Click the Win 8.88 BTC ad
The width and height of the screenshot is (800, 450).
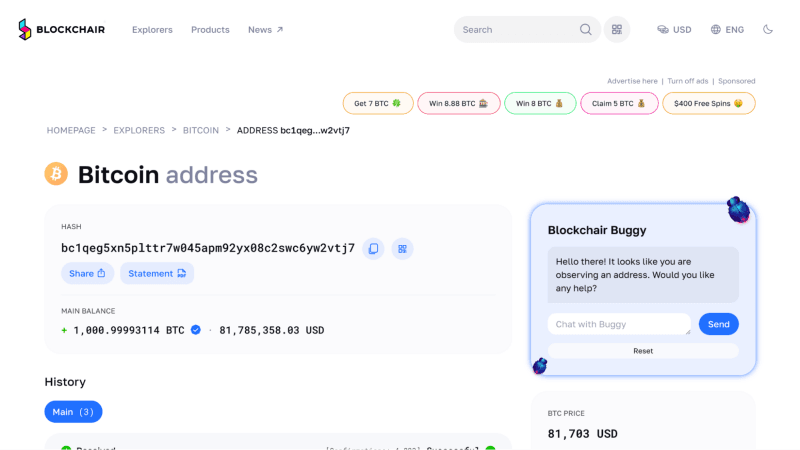pyautogui.click(x=459, y=103)
